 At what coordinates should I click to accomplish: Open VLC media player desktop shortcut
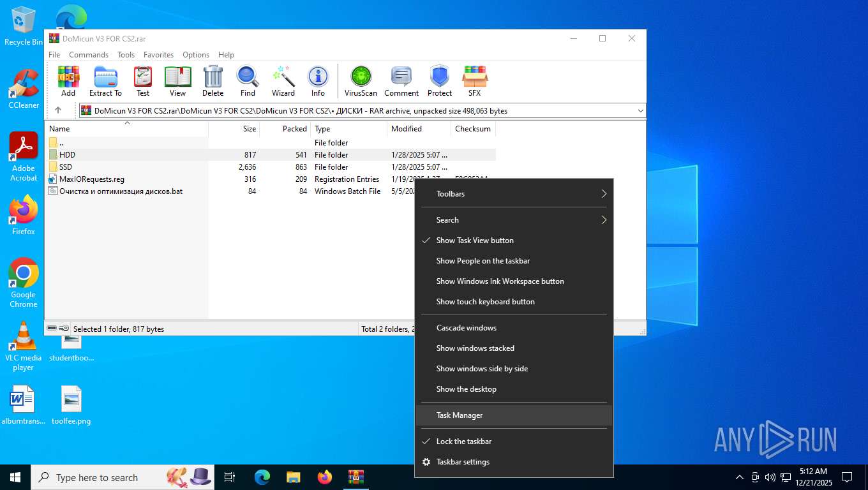click(24, 346)
